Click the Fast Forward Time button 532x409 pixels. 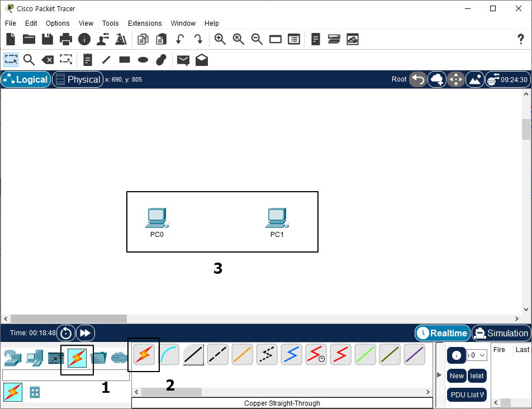(85, 333)
